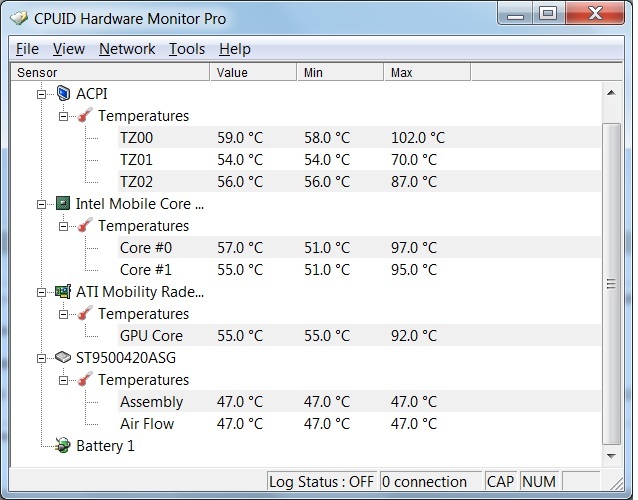Click the thermometer icon under ST9500420ASG
This screenshot has width=638, height=500.
85,379
